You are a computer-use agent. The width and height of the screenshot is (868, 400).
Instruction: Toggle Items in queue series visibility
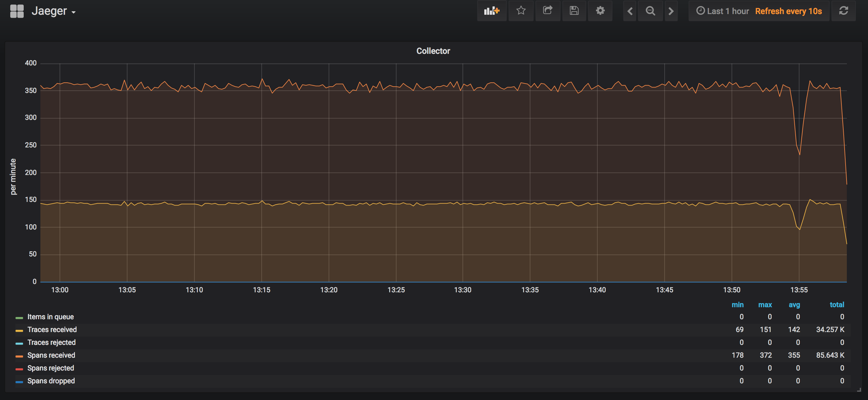click(51, 317)
